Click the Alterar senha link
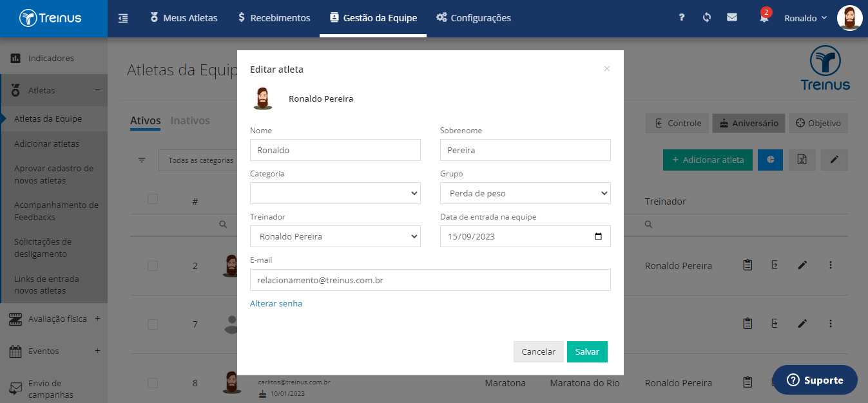868x403 pixels. point(276,303)
